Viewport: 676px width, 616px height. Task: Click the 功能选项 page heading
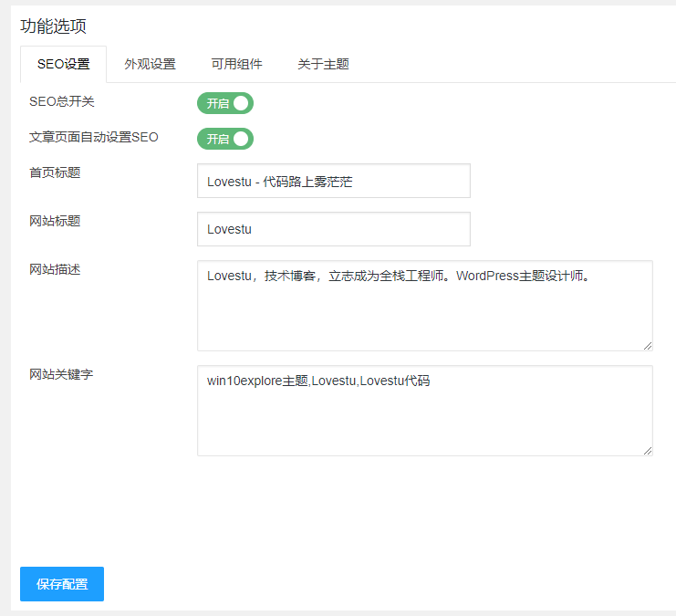tap(54, 26)
